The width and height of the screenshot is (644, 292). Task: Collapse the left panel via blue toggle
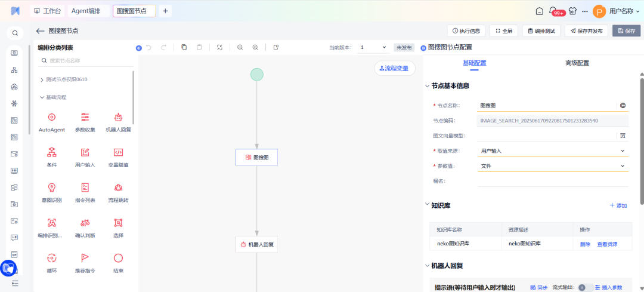pos(139,48)
